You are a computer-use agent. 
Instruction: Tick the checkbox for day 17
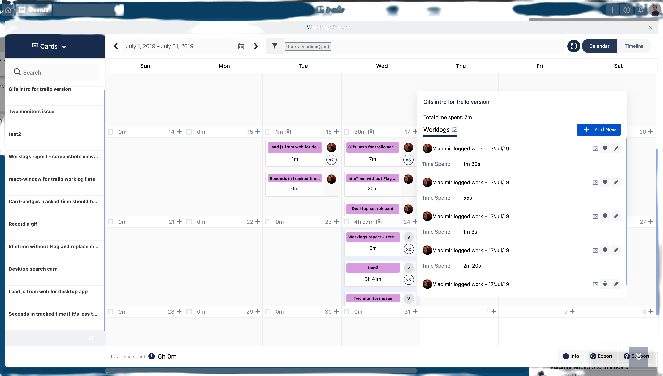click(347, 132)
